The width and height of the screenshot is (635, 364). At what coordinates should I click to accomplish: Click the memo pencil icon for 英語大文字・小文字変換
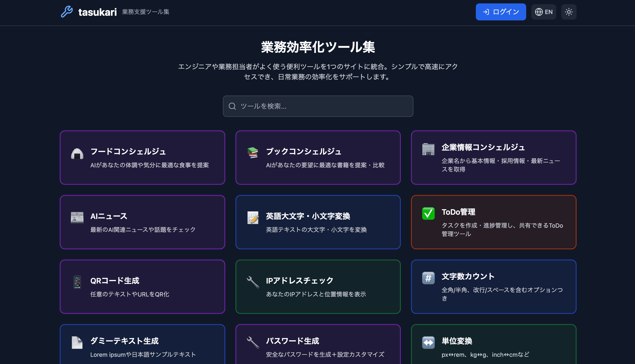coord(253,217)
